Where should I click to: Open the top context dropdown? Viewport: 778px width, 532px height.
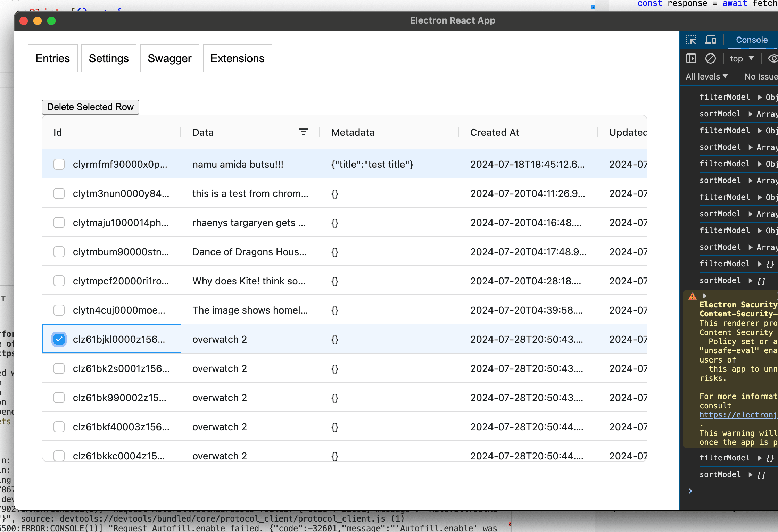(742, 58)
